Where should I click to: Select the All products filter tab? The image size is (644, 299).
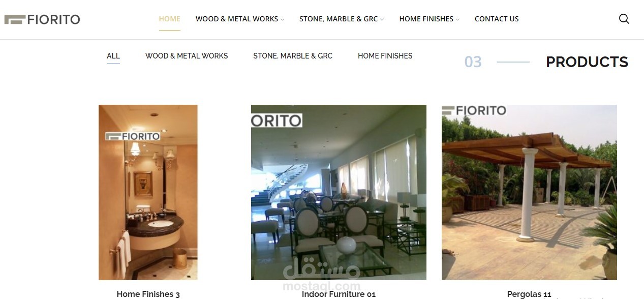click(113, 56)
